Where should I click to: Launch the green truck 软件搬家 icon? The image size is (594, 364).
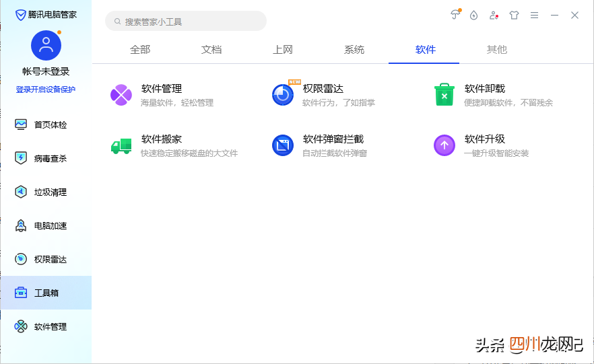[121, 146]
